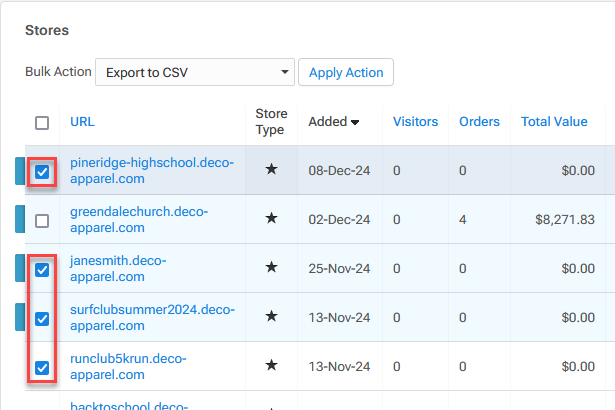Uncheck the pineridge-highschool store checkbox

[x=42, y=171]
